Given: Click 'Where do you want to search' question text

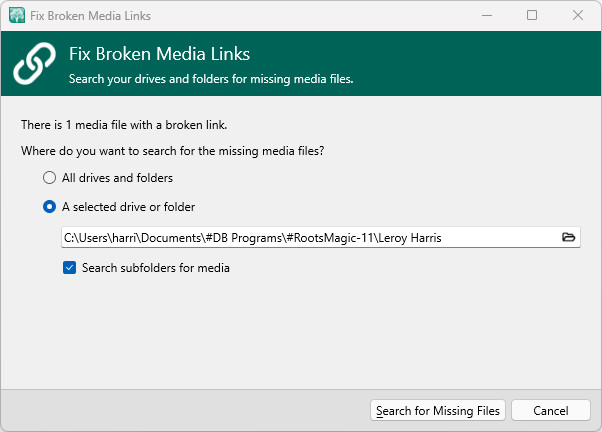Looking at the screenshot, I should (172, 151).
